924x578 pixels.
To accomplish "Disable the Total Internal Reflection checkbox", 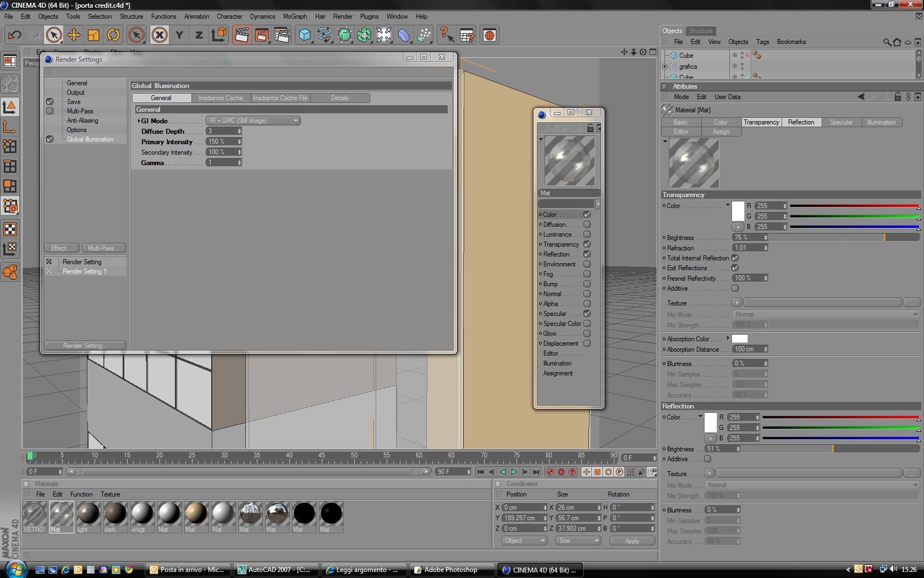I will click(735, 258).
